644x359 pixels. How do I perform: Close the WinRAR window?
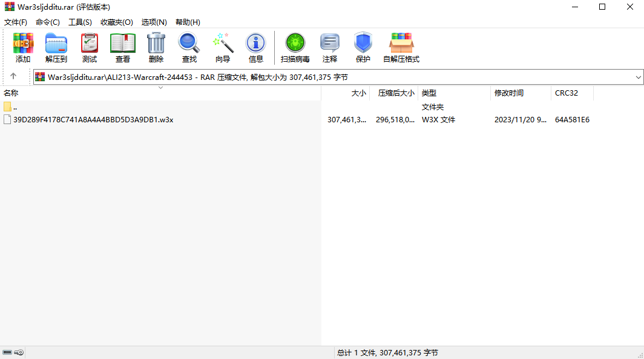(629, 7)
